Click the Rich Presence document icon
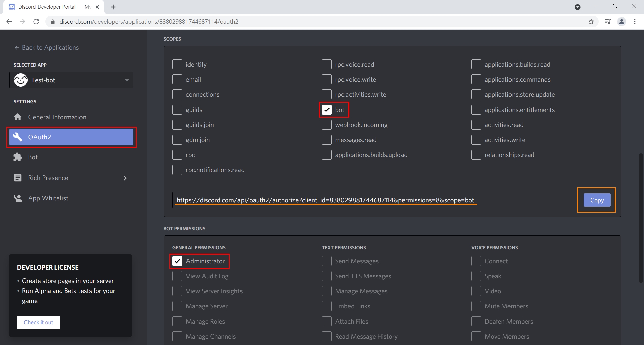Viewport: 644px width, 345px height. [x=18, y=178]
